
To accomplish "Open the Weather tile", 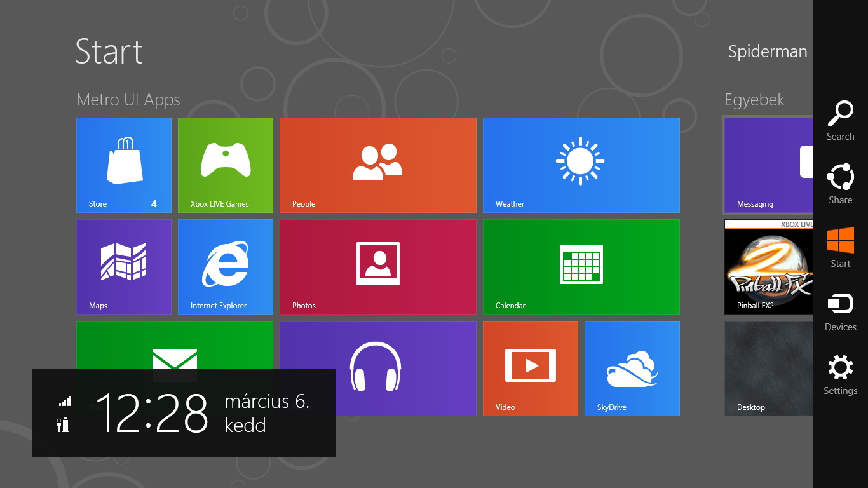I will pyautogui.click(x=581, y=165).
